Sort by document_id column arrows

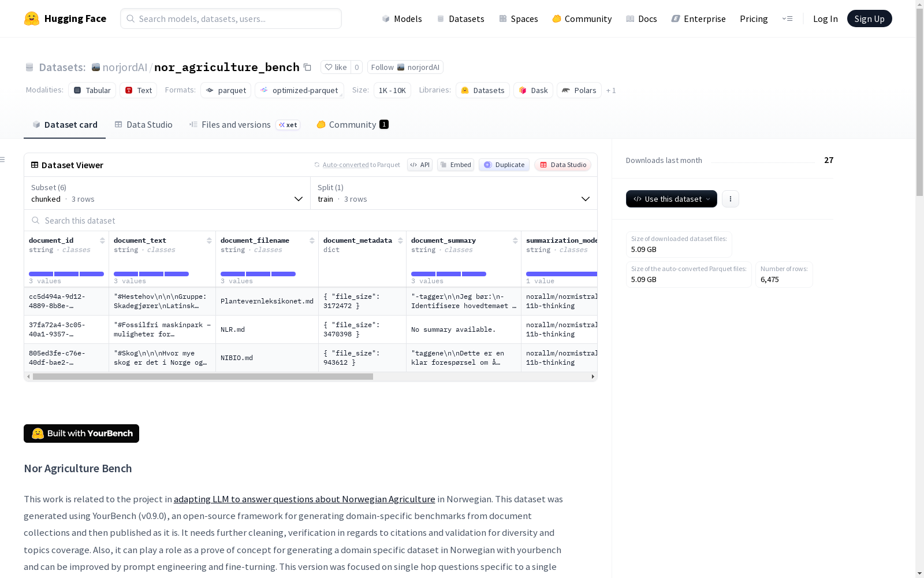point(102,240)
